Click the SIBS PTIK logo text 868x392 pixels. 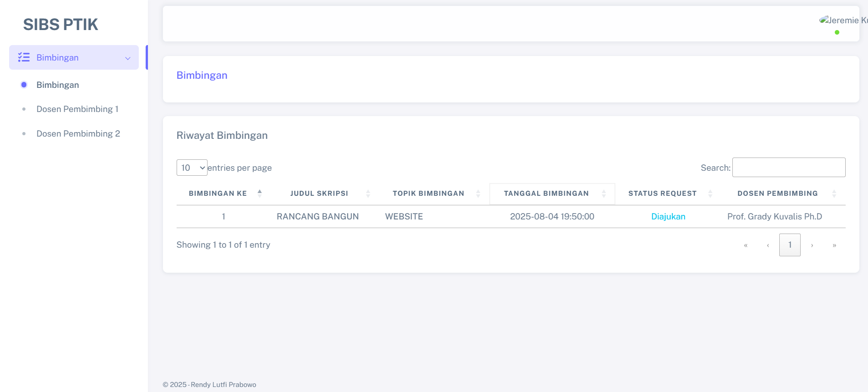[x=61, y=25]
